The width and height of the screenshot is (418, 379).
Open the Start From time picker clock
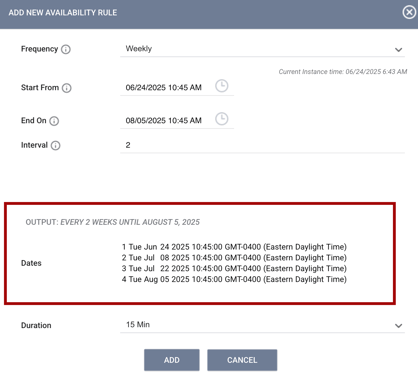222,86
